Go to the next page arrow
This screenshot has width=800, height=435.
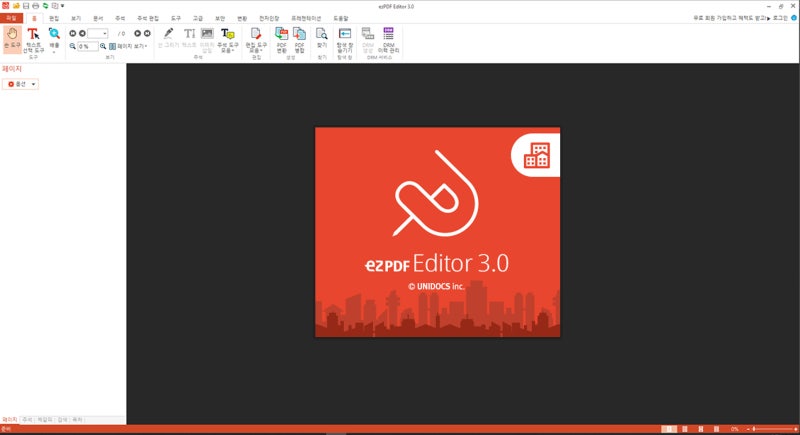pos(138,33)
